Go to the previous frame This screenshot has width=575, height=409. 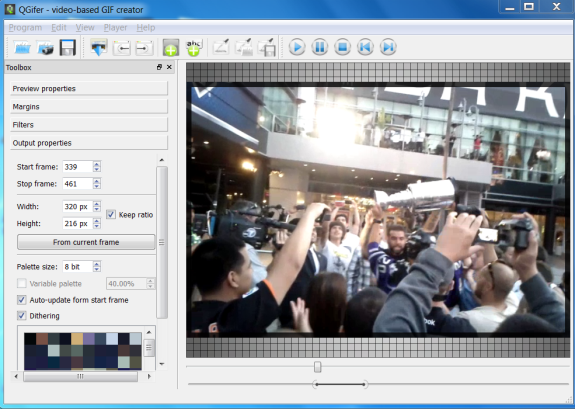pyautogui.click(x=365, y=47)
